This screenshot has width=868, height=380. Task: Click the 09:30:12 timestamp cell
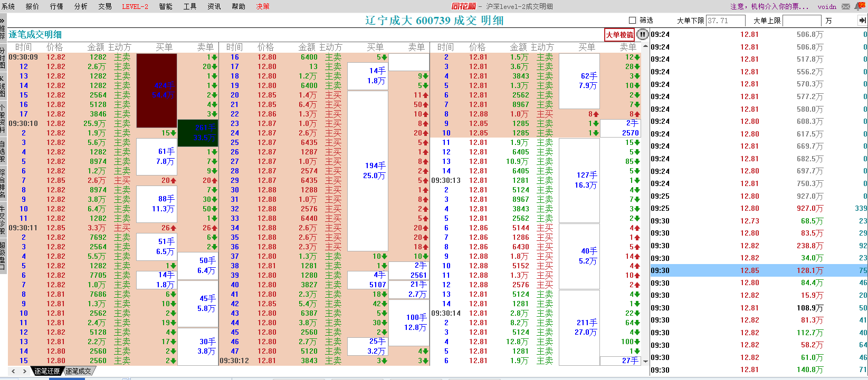(x=234, y=360)
